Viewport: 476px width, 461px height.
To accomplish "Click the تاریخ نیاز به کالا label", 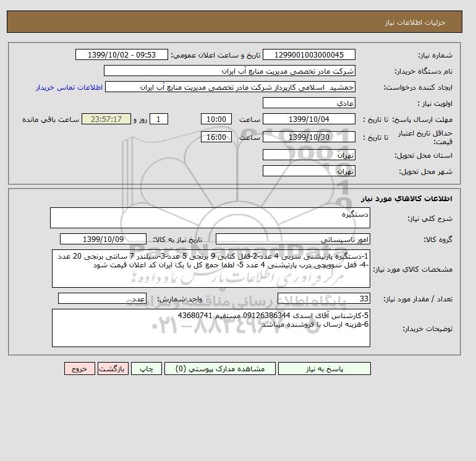I will 177,239.
